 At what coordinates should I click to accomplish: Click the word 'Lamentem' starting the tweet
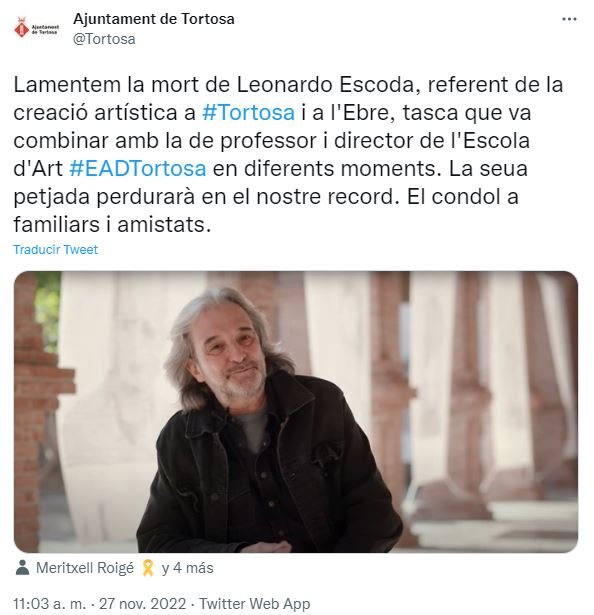(x=67, y=84)
